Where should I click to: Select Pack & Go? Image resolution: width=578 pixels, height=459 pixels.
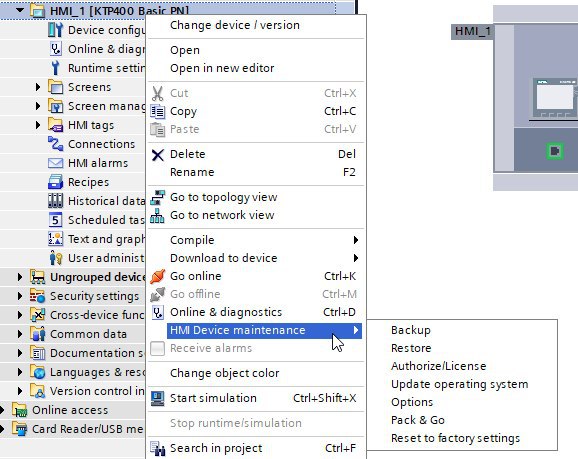tap(418, 420)
